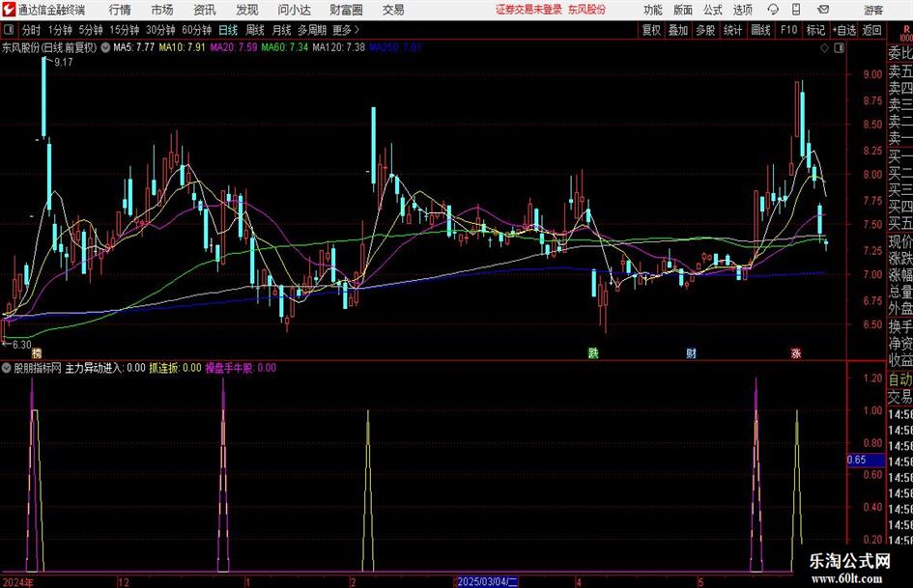Click the +自选 add-to-watchlist button
Screen dimensions: 913x588
point(843,30)
